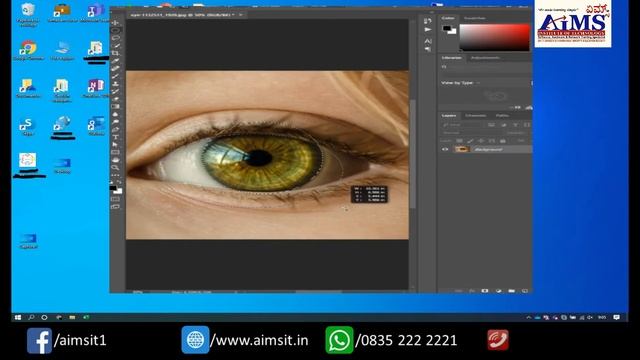Viewport: 640px width, 360px height.
Task: Select the Zoom tool
Action: coord(116,167)
